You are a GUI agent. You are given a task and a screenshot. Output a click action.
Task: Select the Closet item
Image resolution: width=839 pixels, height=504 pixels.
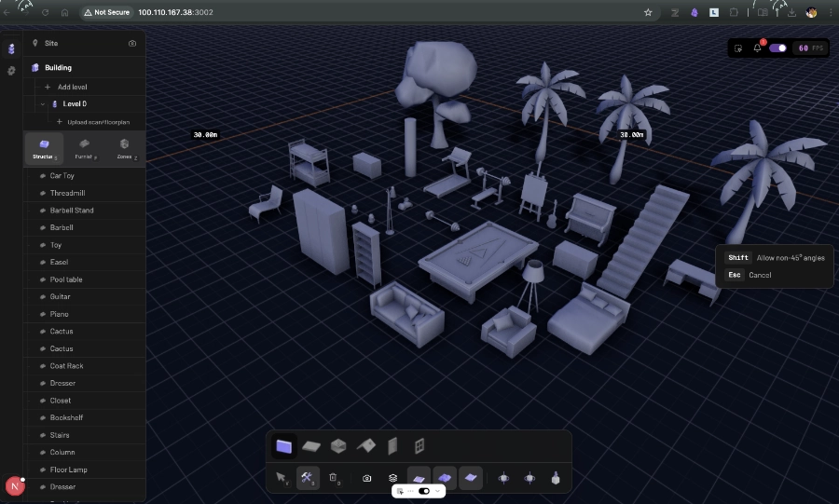[85, 401]
